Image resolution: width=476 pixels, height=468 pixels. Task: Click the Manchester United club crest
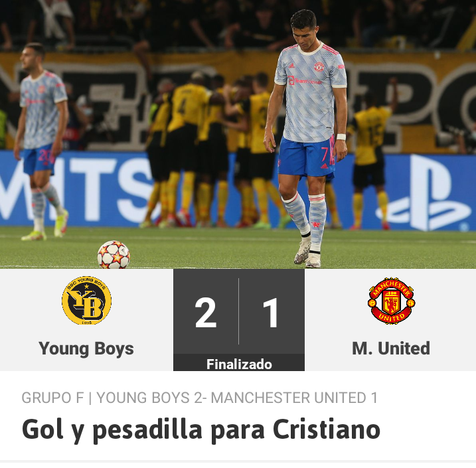391,301
